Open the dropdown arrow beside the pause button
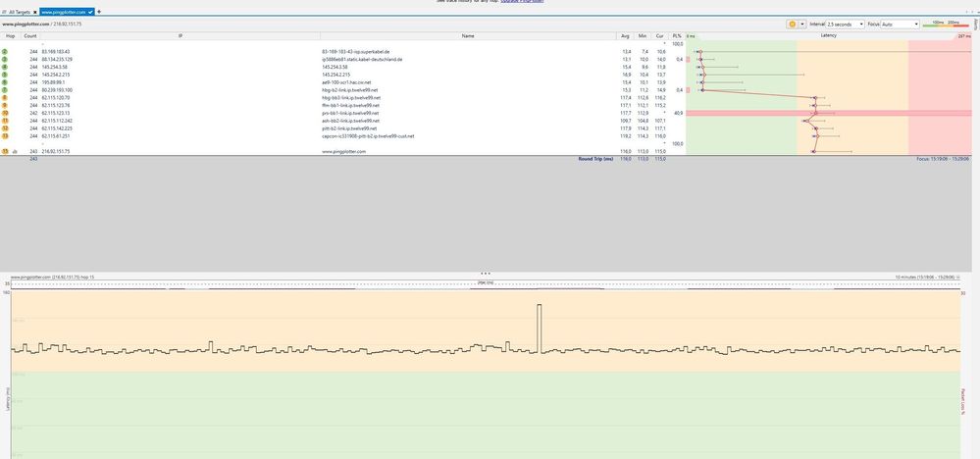The height and width of the screenshot is (459, 980). click(x=801, y=24)
